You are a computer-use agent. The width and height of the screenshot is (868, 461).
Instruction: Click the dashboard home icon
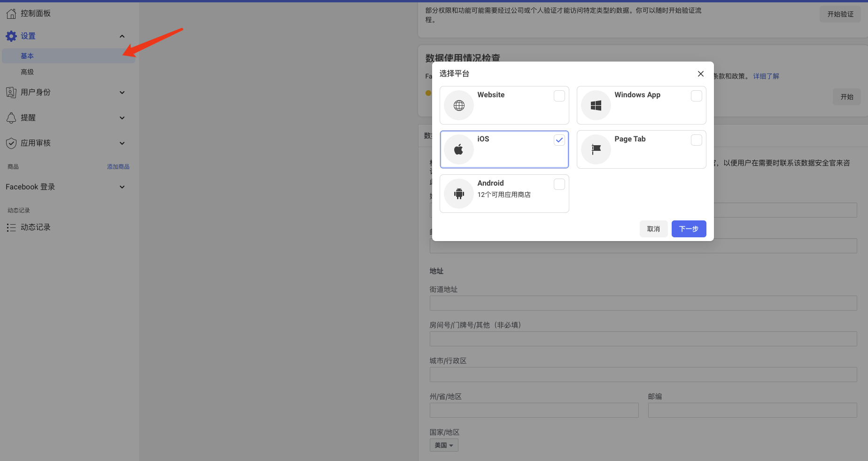(11, 14)
